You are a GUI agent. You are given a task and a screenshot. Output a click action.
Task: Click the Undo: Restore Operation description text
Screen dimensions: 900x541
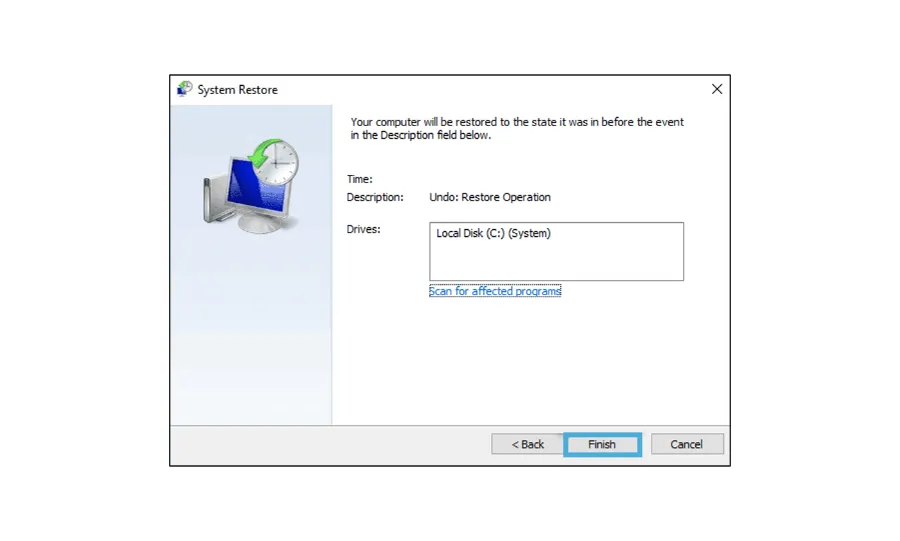pos(490,197)
